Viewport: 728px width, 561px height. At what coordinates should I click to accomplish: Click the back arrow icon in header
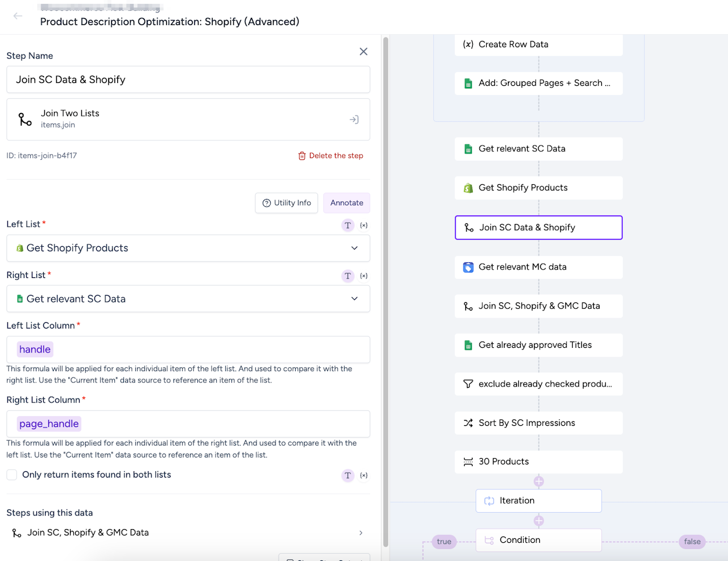(18, 16)
